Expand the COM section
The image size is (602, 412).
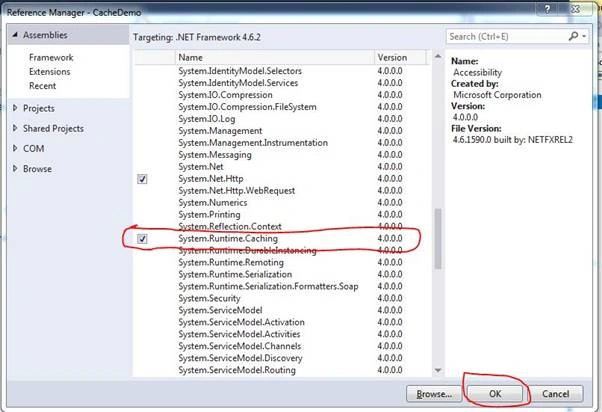pos(15,148)
